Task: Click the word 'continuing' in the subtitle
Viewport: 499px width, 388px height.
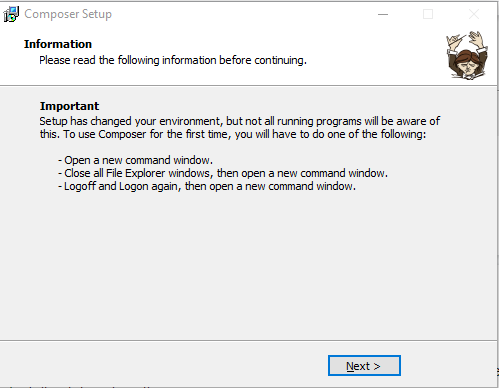Action: pyautogui.click(x=280, y=60)
